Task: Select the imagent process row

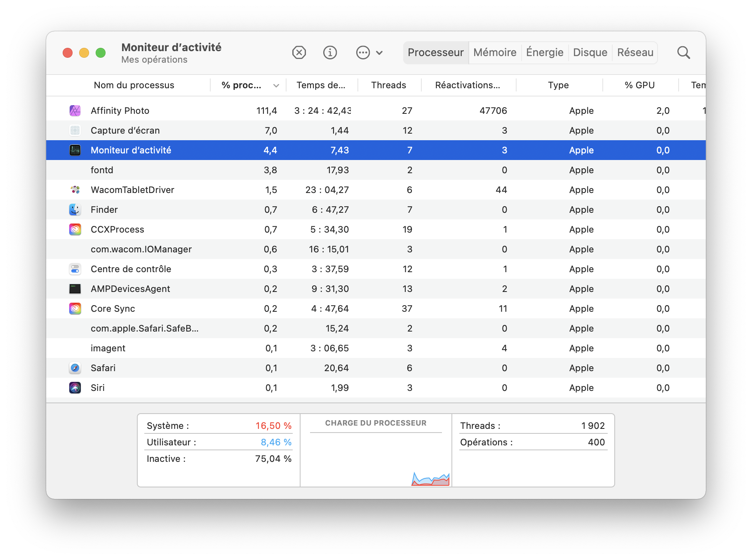Action: point(376,348)
